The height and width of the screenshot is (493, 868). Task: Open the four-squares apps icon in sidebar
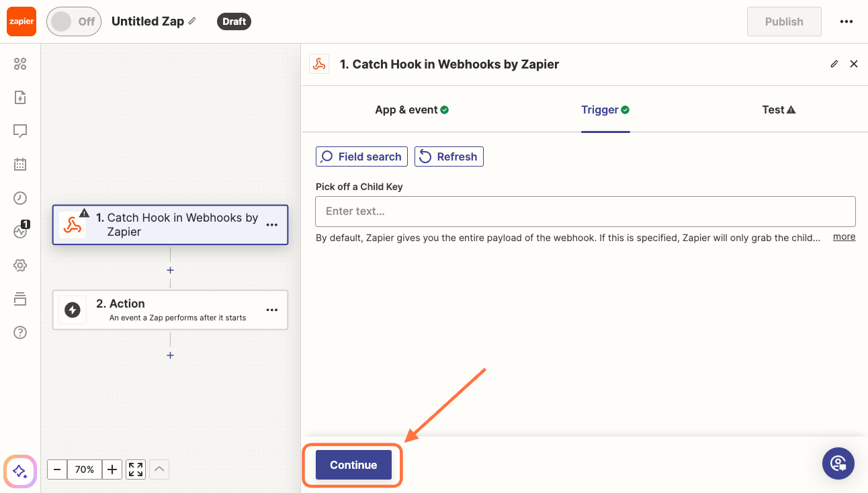tap(20, 64)
